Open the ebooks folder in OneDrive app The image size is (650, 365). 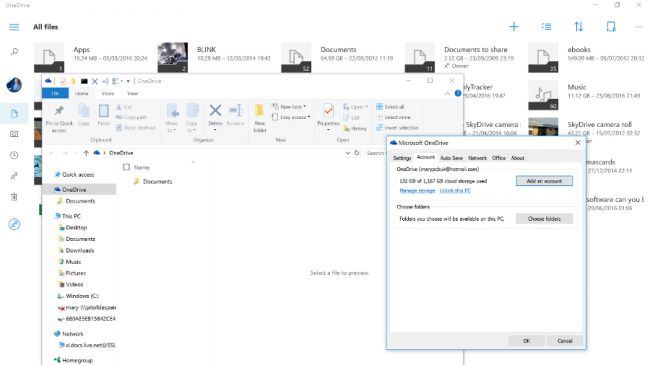coord(587,57)
